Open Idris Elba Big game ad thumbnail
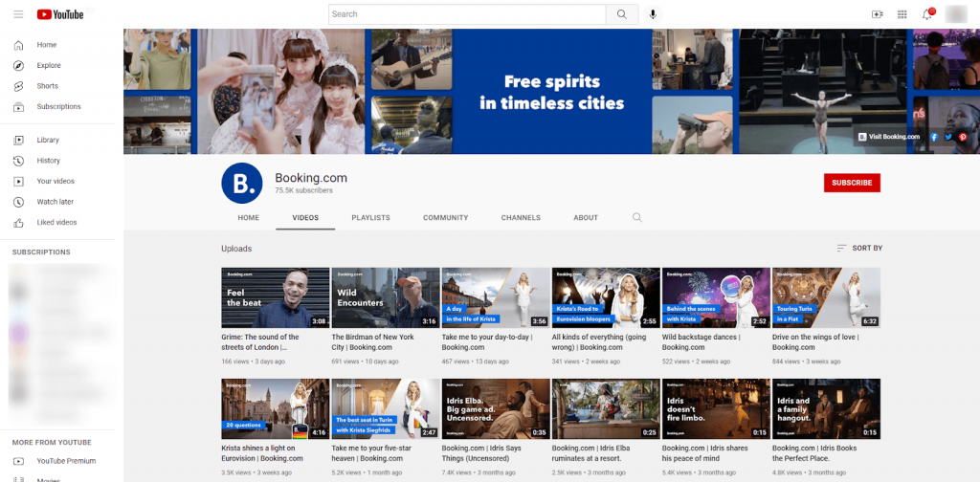Screen dimensions: 980x482 tap(496, 409)
